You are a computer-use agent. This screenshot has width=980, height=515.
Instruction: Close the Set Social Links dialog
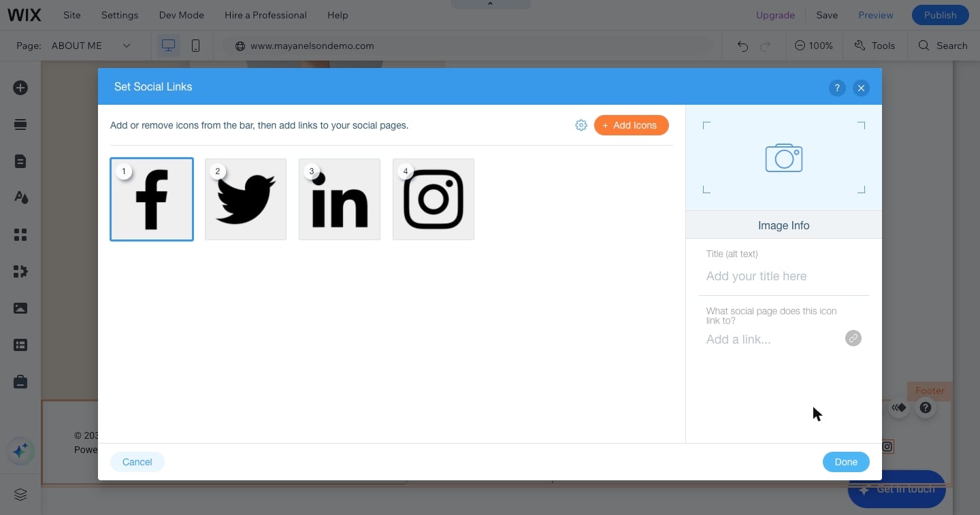(x=861, y=88)
